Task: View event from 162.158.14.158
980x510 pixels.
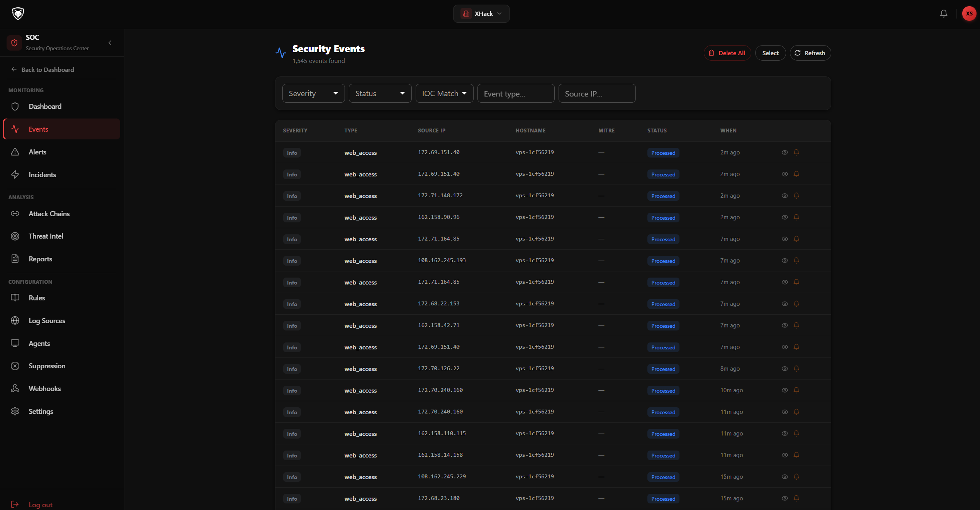Action: pos(785,455)
